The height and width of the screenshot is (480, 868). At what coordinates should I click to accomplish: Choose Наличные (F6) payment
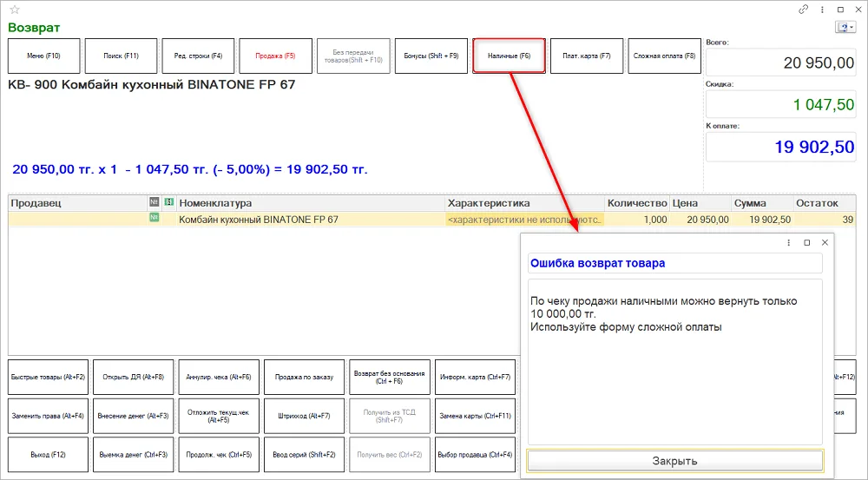(510, 56)
